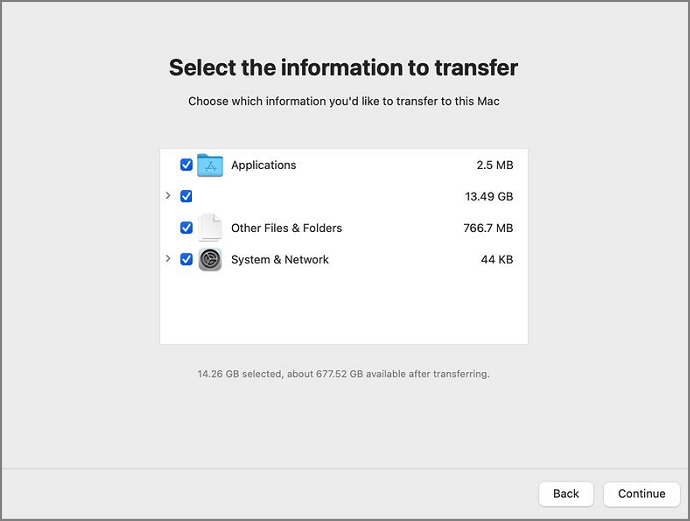Click the 2.5 MB size value
Viewport: 690px width, 521px height.
pyautogui.click(x=494, y=165)
